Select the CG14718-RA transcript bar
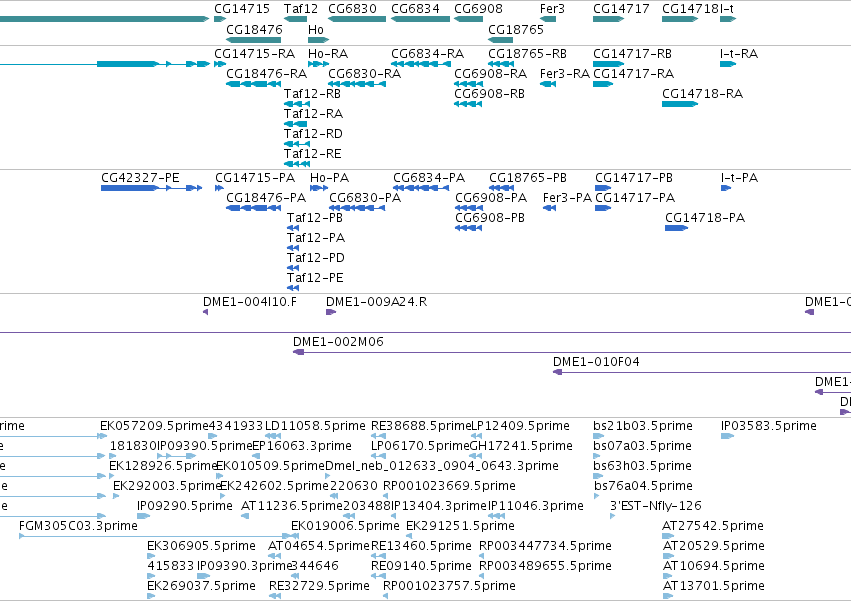 click(x=679, y=104)
